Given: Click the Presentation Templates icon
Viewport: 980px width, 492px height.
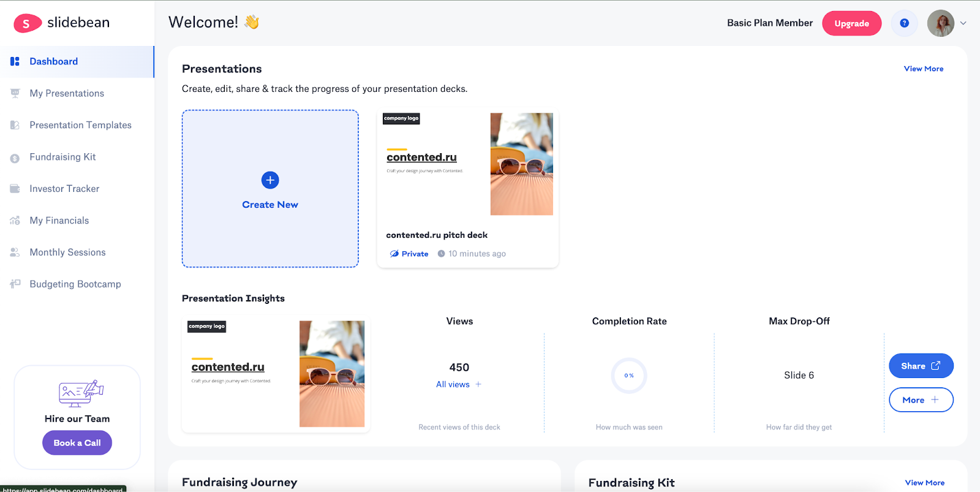Looking at the screenshot, I should [x=15, y=125].
